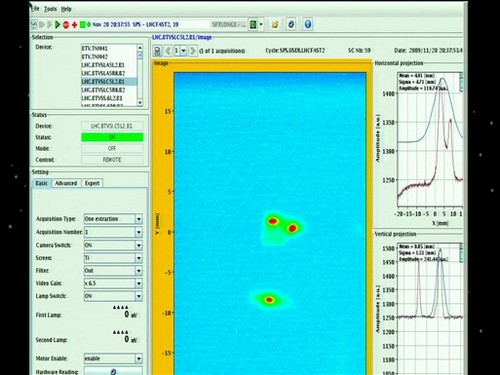Image resolution: width=500 pixels, height=375 pixels.
Task: Select LHC.BTVSI.A5L2.B1 in device list
Action: click(x=103, y=65)
